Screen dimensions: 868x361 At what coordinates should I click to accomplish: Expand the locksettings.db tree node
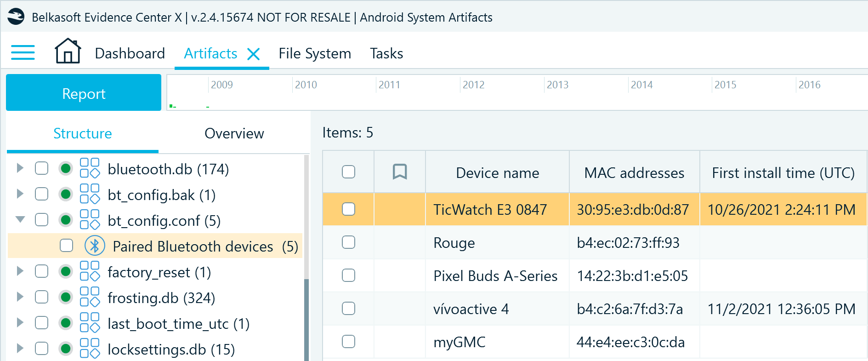tap(20, 348)
